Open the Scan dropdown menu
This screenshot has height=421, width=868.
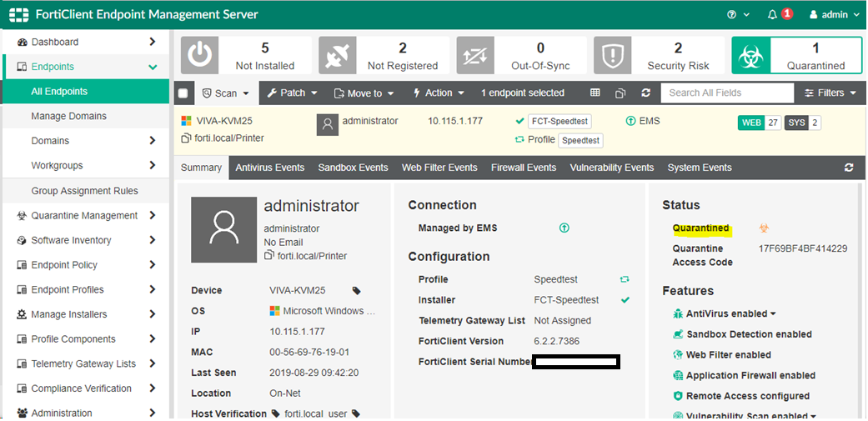[x=227, y=93]
